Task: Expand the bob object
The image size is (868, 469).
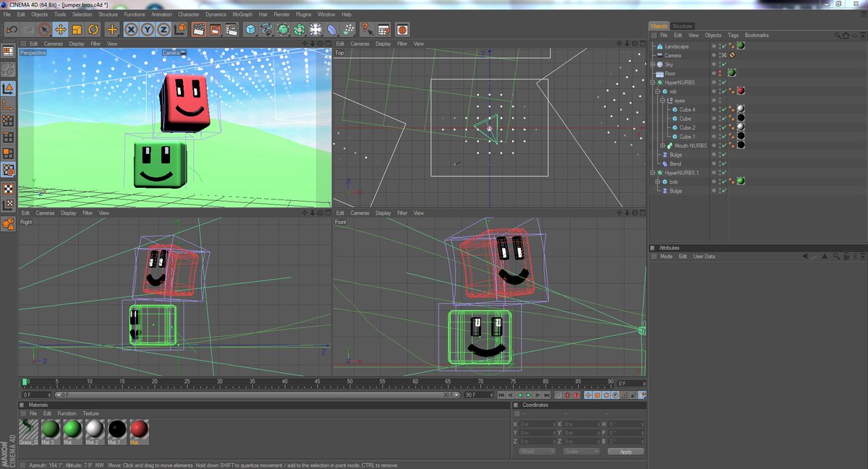Action: (x=658, y=182)
